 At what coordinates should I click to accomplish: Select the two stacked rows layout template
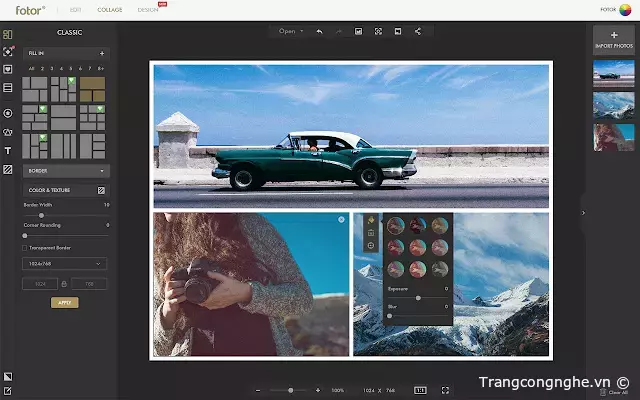[x=63, y=118]
